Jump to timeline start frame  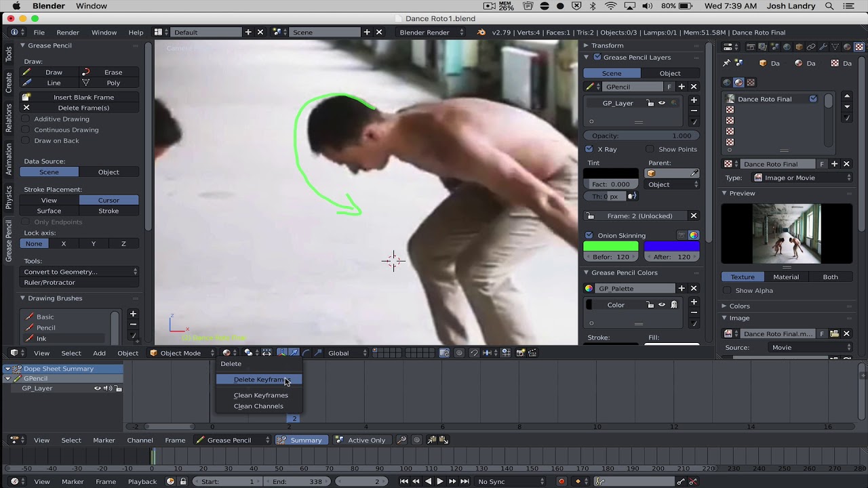click(404, 481)
